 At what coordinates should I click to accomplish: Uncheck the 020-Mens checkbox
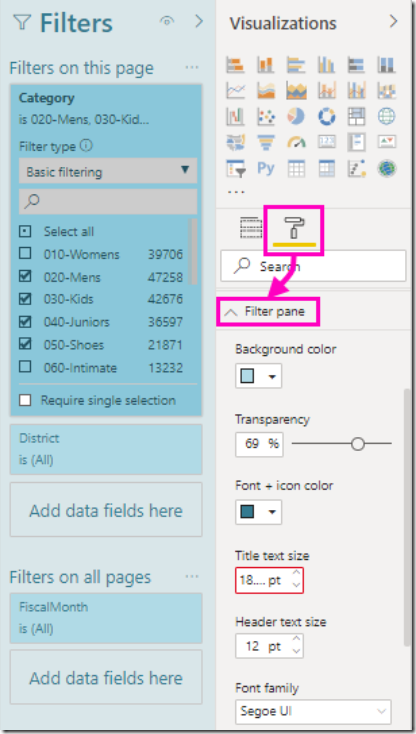point(25,276)
